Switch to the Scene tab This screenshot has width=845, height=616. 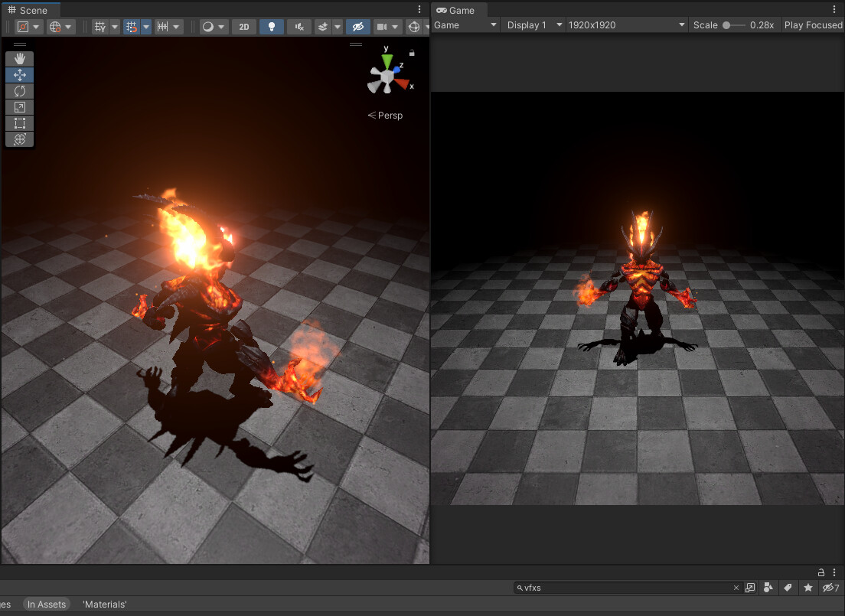(x=31, y=11)
